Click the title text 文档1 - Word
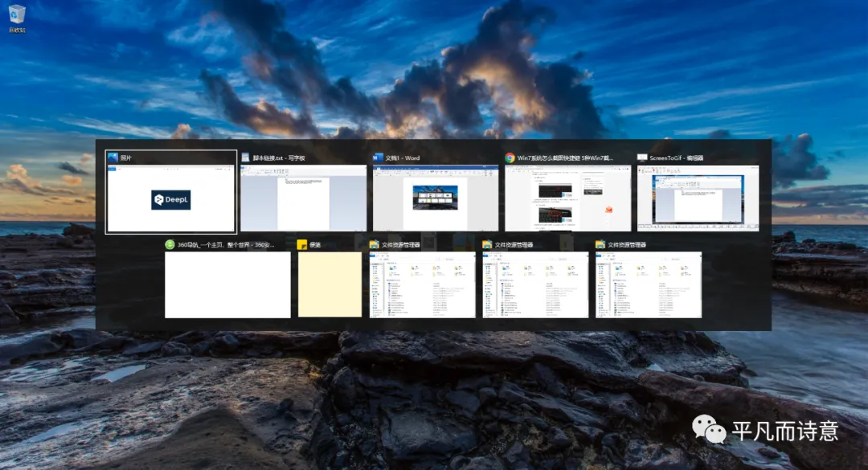 point(403,157)
